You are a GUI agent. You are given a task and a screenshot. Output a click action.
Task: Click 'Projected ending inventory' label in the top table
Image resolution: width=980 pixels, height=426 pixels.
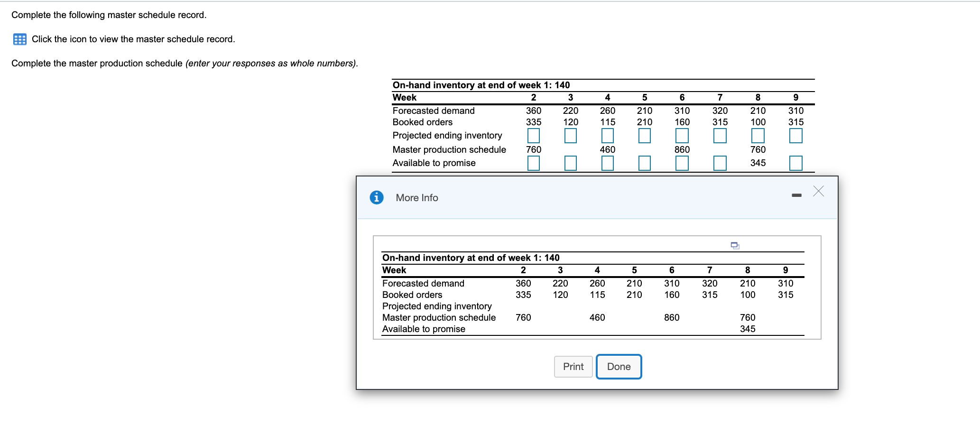click(447, 136)
